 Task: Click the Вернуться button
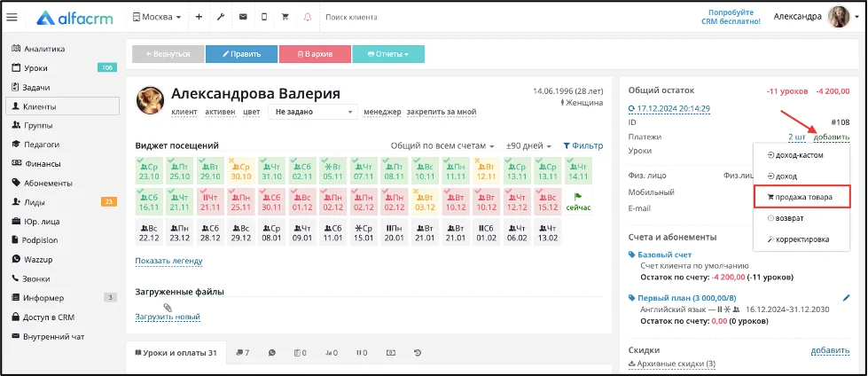(168, 54)
